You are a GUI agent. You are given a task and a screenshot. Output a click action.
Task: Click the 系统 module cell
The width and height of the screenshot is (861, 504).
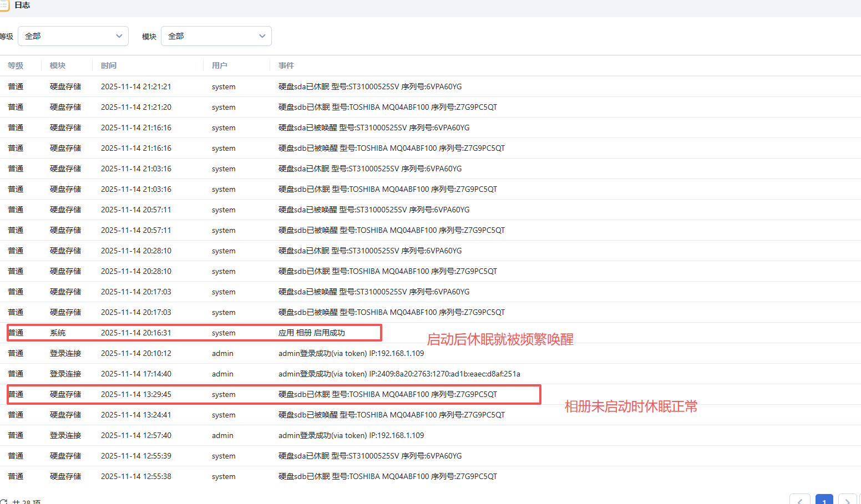pos(58,333)
